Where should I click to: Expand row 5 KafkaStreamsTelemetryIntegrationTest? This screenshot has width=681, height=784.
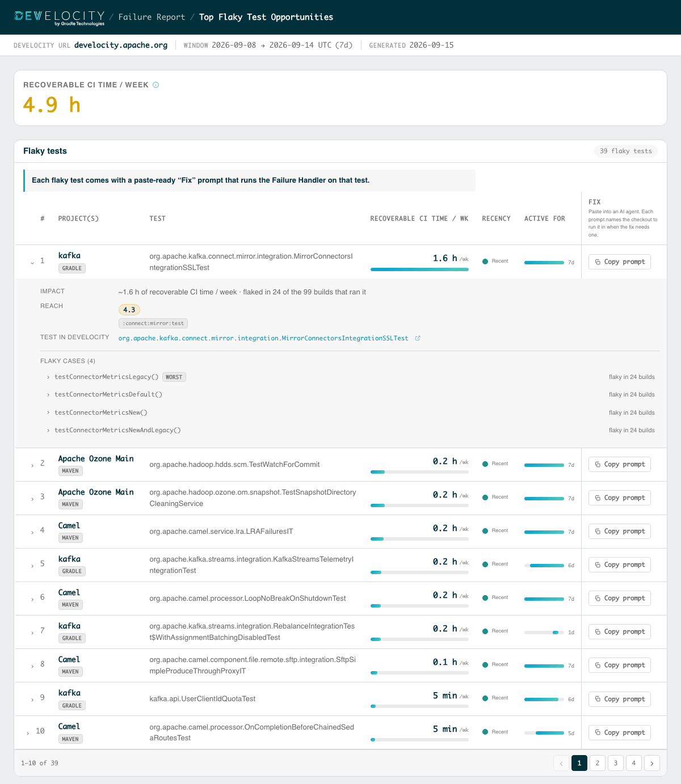click(32, 565)
